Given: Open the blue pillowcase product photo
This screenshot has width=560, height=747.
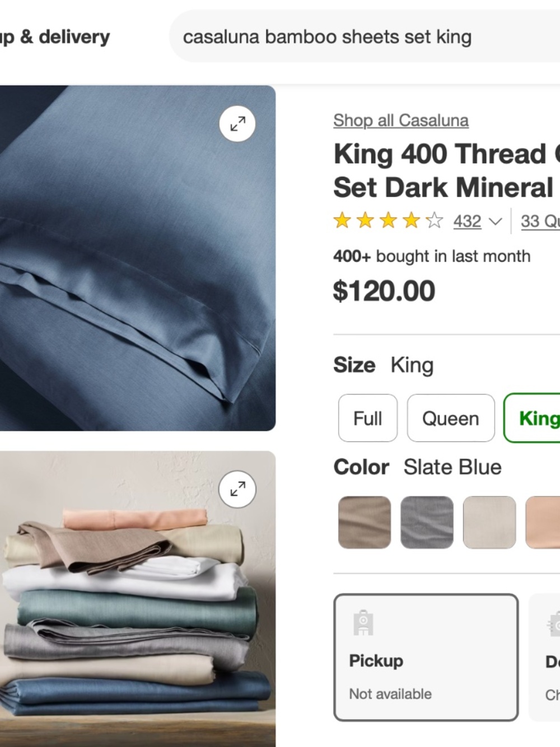Looking at the screenshot, I should coord(137,258).
